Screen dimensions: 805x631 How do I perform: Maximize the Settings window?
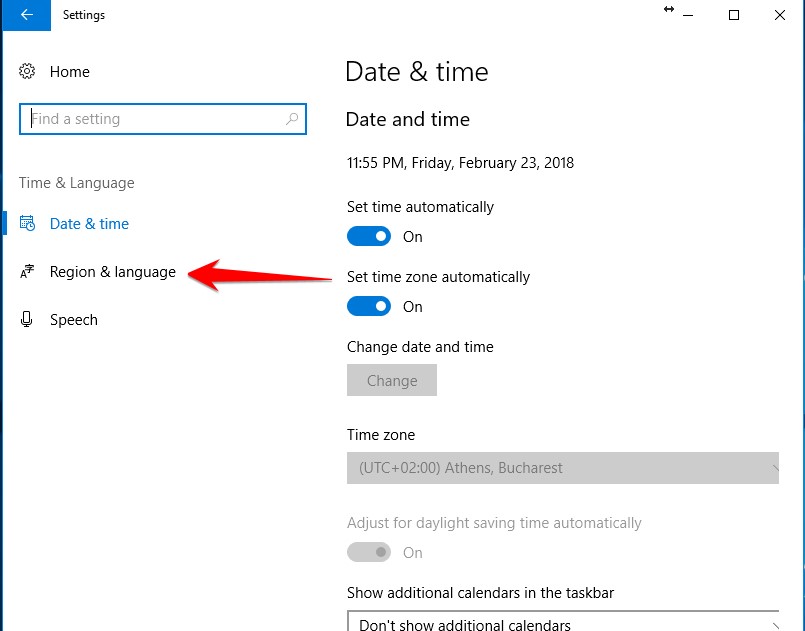click(x=734, y=15)
